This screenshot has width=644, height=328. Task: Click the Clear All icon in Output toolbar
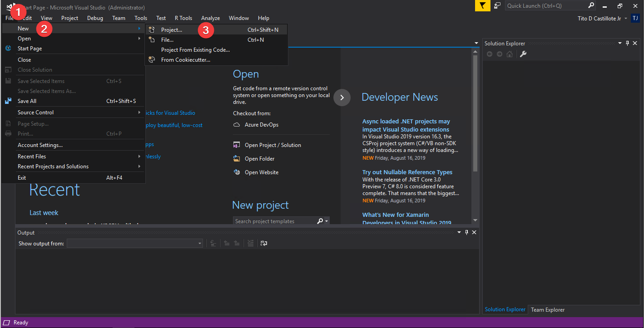[x=250, y=243]
